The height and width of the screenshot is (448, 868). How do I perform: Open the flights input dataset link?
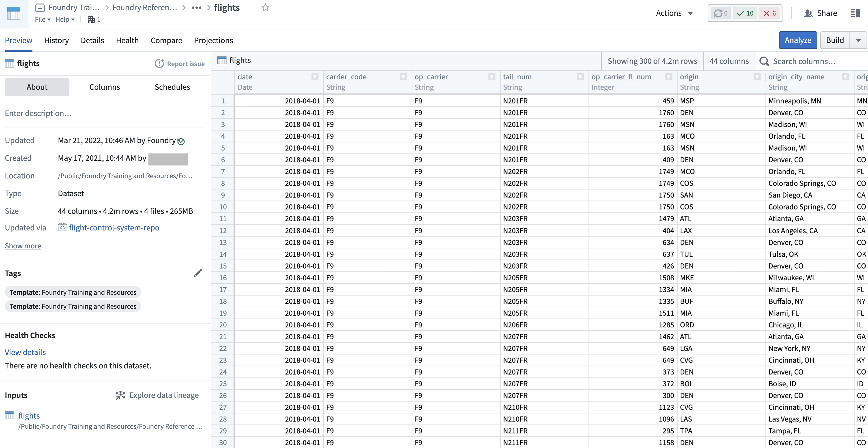(29, 416)
